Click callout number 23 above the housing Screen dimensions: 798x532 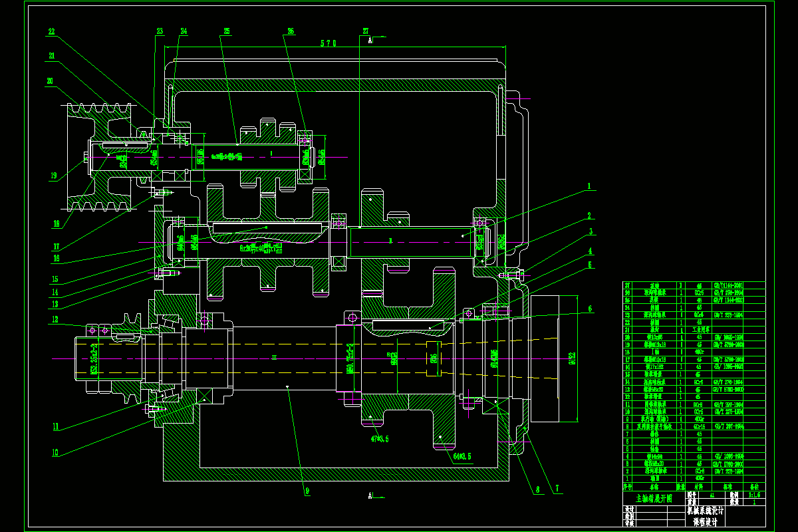pos(160,31)
